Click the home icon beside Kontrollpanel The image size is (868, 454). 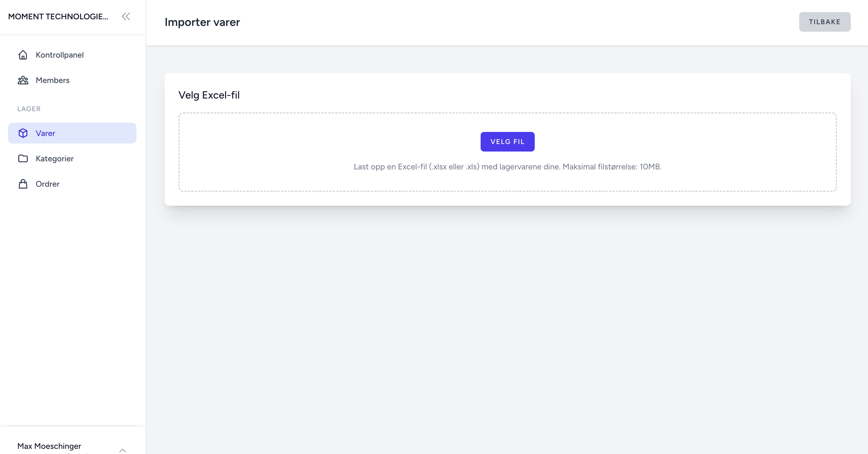[23, 55]
